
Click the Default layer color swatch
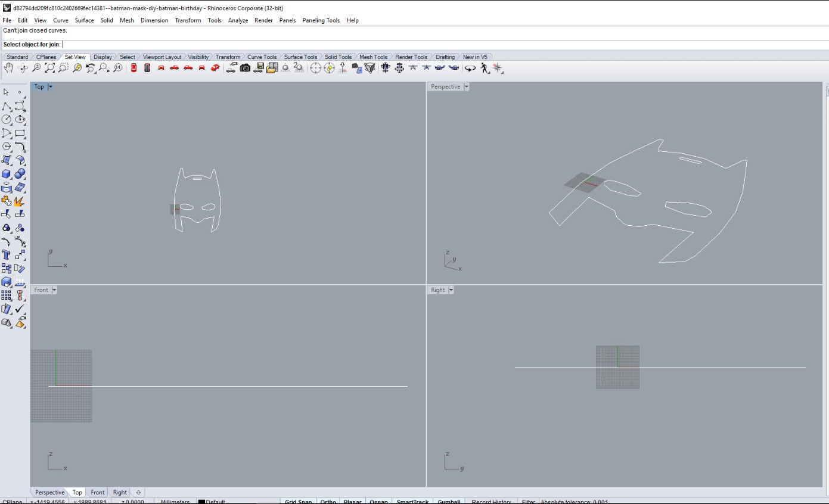point(201,502)
